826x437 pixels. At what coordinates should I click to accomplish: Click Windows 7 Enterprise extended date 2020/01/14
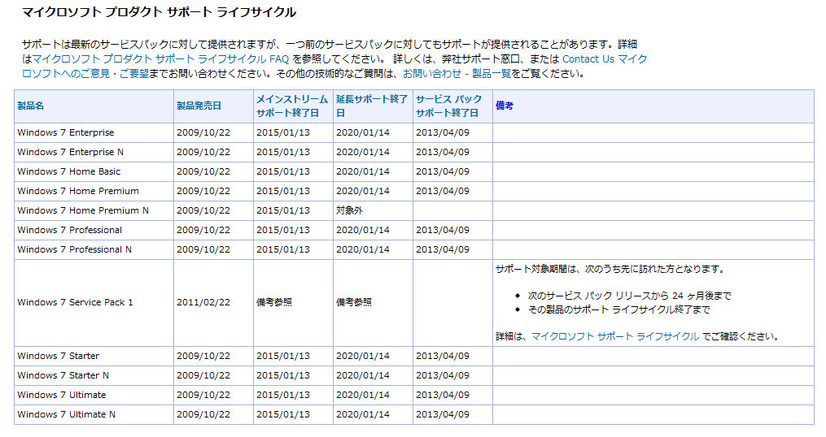point(363,133)
